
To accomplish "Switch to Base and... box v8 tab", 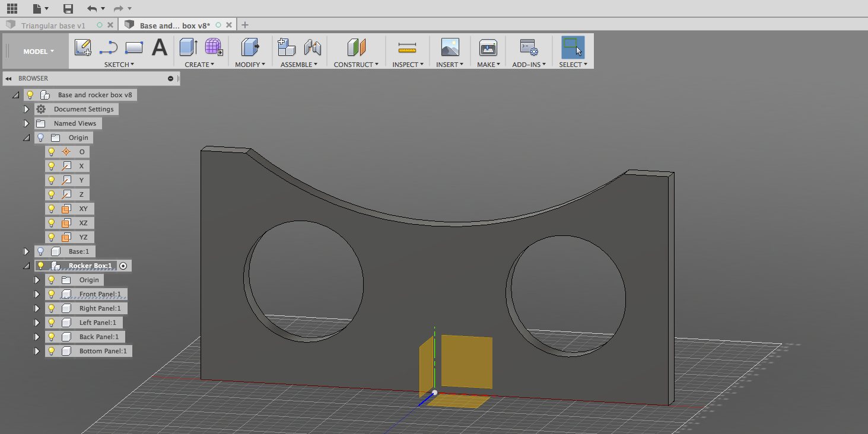I will (175, 25).
